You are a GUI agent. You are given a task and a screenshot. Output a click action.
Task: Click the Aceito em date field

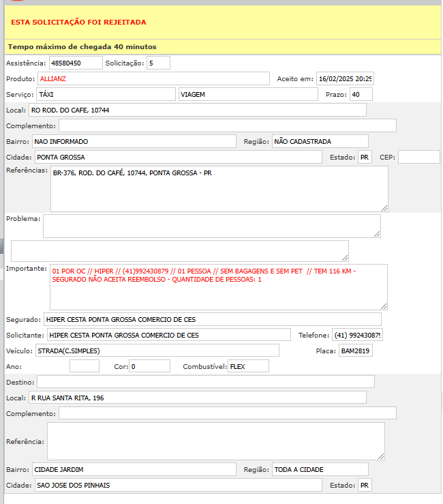(x=345, y=78)
